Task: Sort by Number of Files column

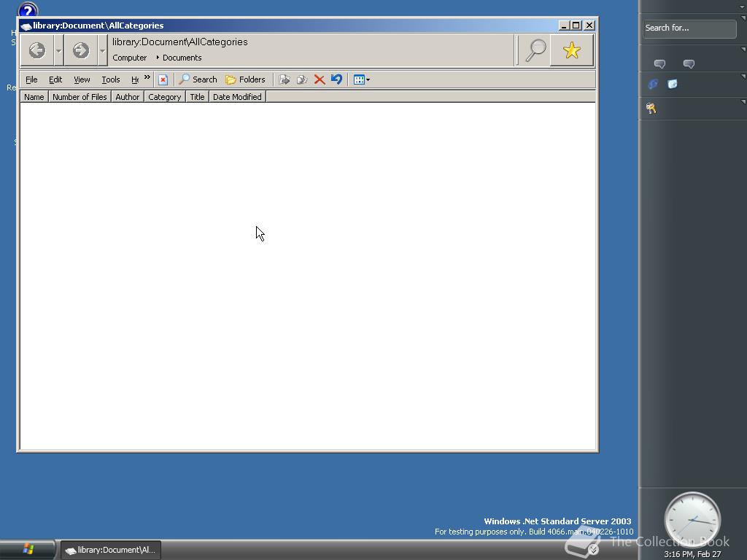Action: [80, 97]
